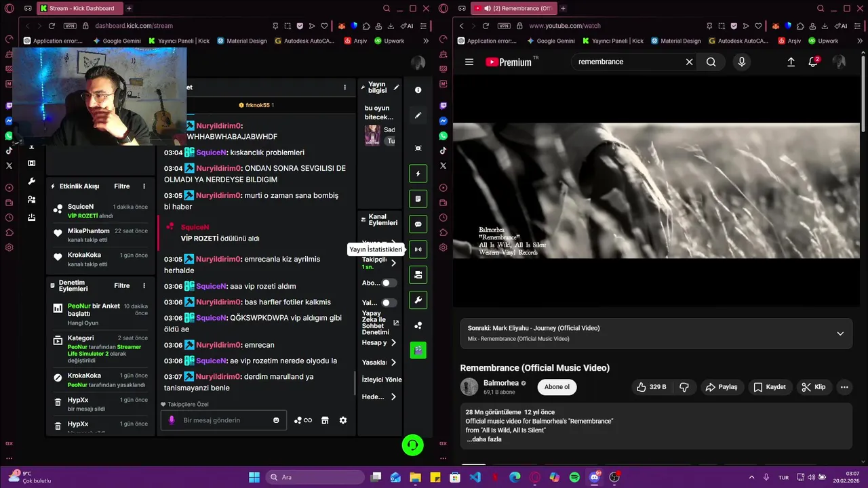Screen dimensions: 868x488
Task: Click the Remembrance video player
Action: point(656,190)
